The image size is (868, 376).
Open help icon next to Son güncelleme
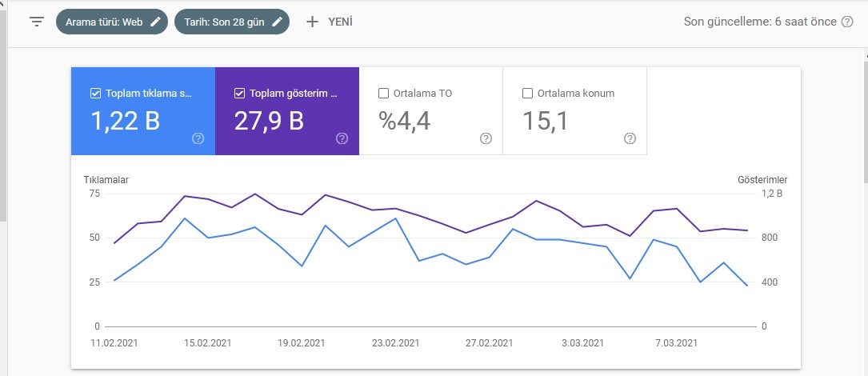click(x=847, y=22)
